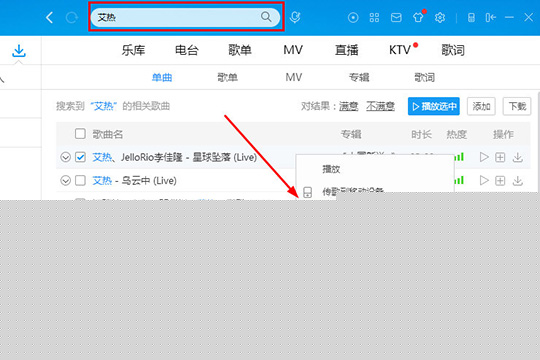This screenshot has width=540, height=360.
Task: Select the MV results sub-tab
Action: click(x=293, y=77)
